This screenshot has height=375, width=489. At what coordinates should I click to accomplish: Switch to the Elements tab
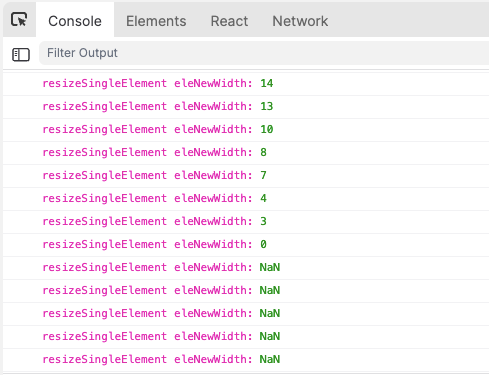(156, 21)
